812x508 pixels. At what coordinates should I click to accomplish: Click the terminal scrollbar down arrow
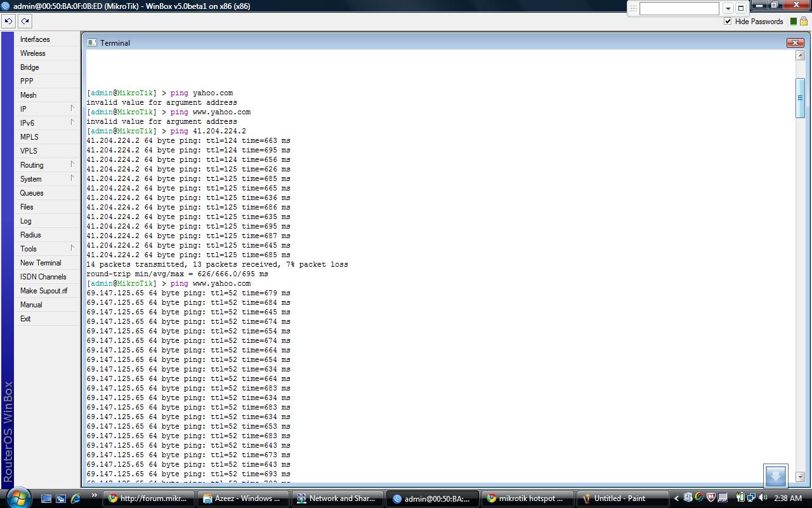800,477
